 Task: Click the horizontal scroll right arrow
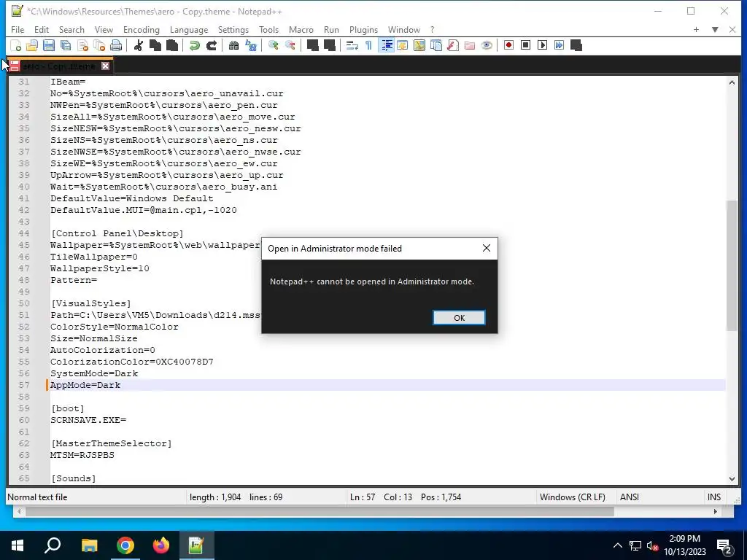(x=715, y=511)
